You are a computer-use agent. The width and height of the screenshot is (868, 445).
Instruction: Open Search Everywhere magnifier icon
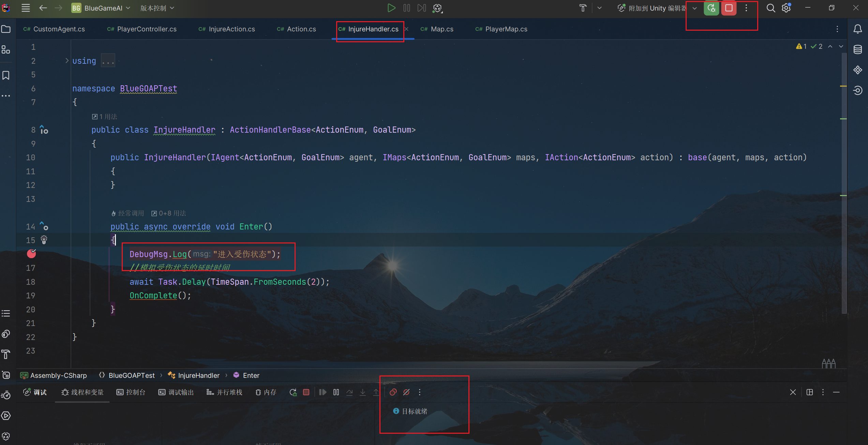pos(770,8)
